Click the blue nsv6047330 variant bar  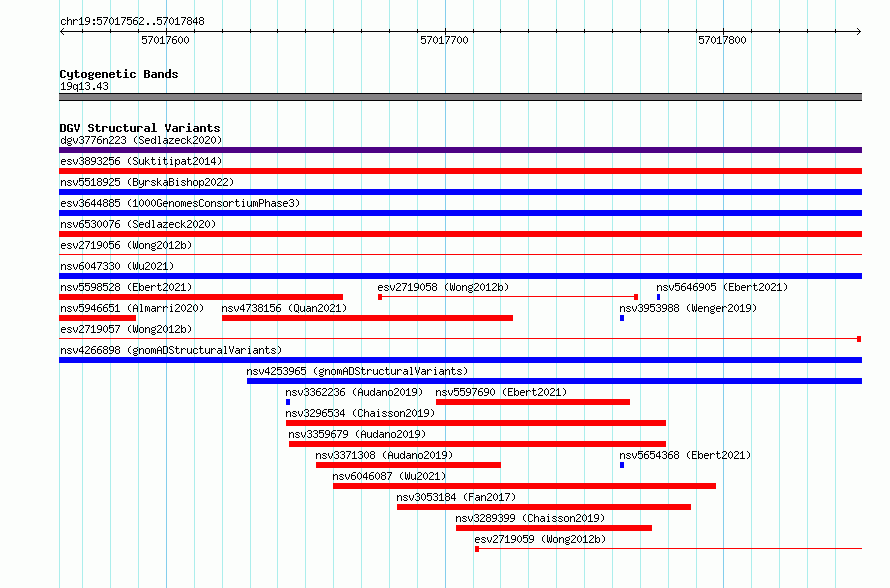pos(460,276)
